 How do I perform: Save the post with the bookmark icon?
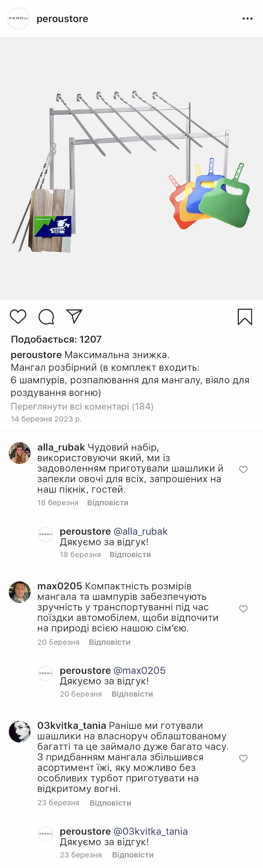pyautogui.click(x=245, y=317)
